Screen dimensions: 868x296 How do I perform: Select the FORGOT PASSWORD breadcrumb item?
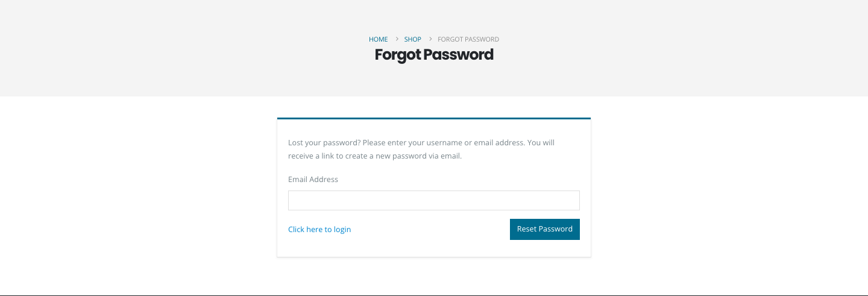(x=468, y=39)
